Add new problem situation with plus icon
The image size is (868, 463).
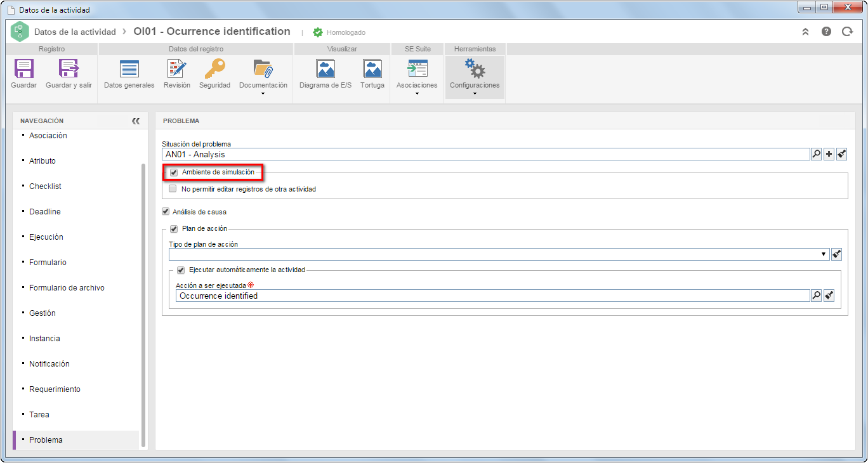(x=829, y=154)
